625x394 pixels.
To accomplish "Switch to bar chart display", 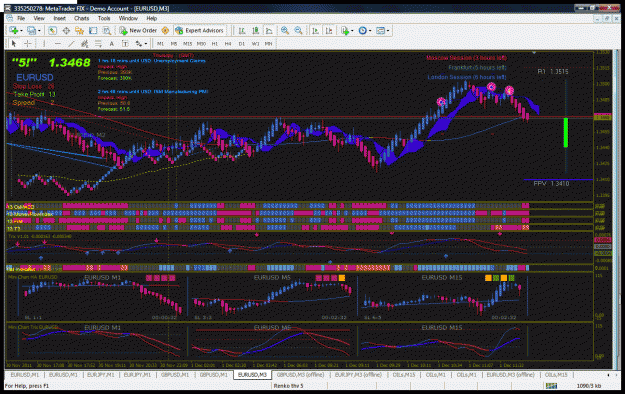I will tap(242, 31).
